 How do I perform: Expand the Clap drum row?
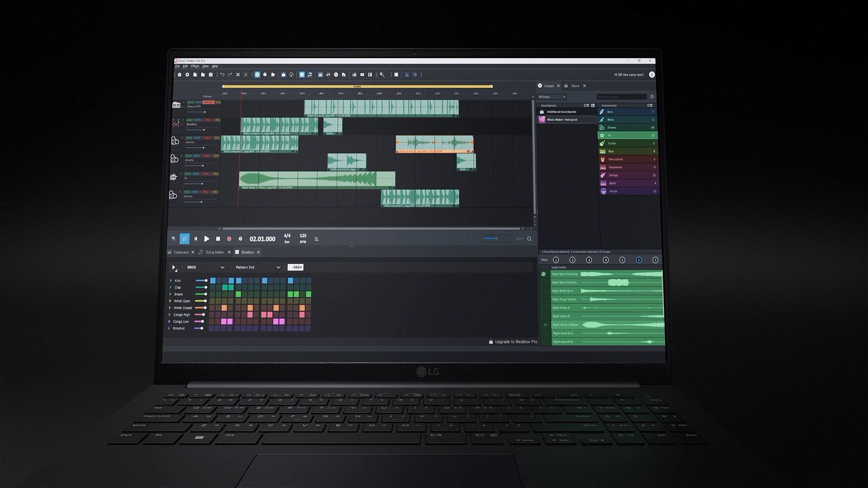coord(171,287)
